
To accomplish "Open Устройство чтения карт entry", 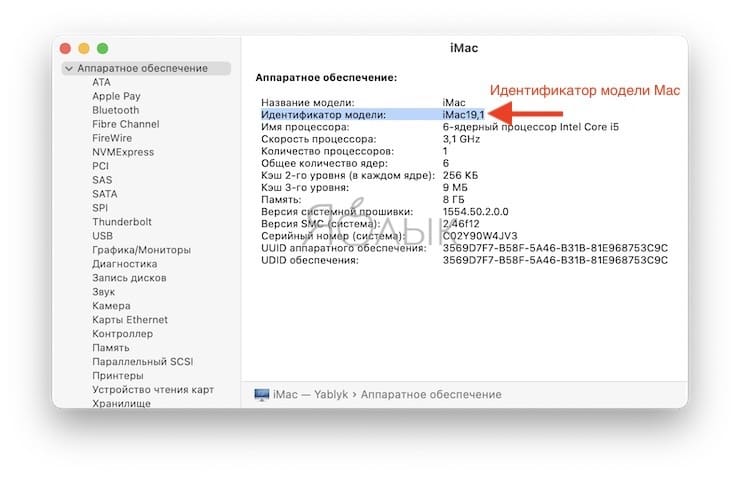I will point(153,389).
